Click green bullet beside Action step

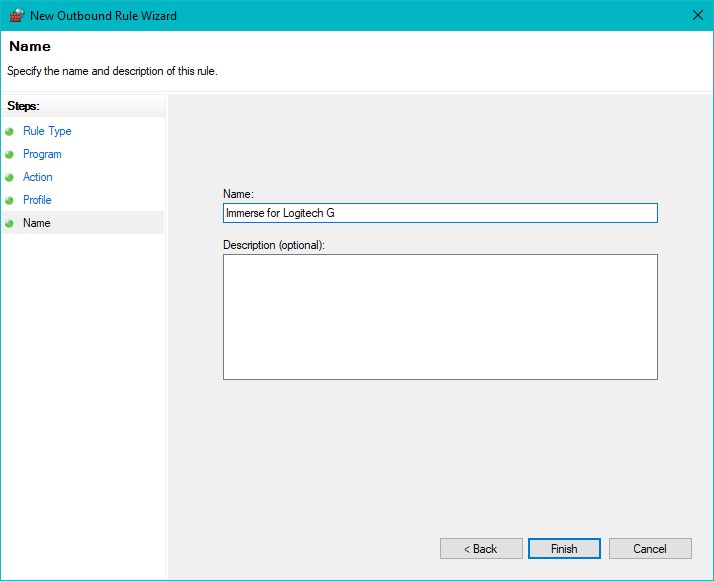(x=9, y=177)
